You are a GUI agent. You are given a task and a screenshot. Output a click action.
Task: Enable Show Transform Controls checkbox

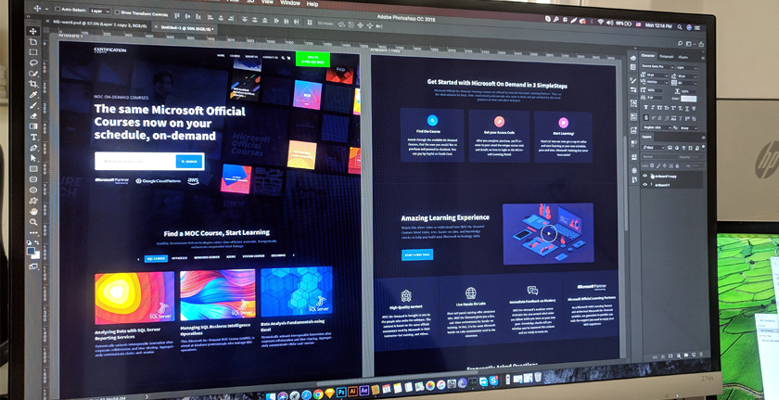(x=117, y=12)
